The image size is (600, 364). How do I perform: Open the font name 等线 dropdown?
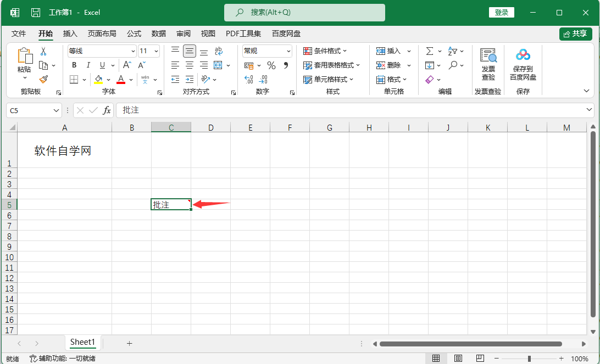[133, 51]
